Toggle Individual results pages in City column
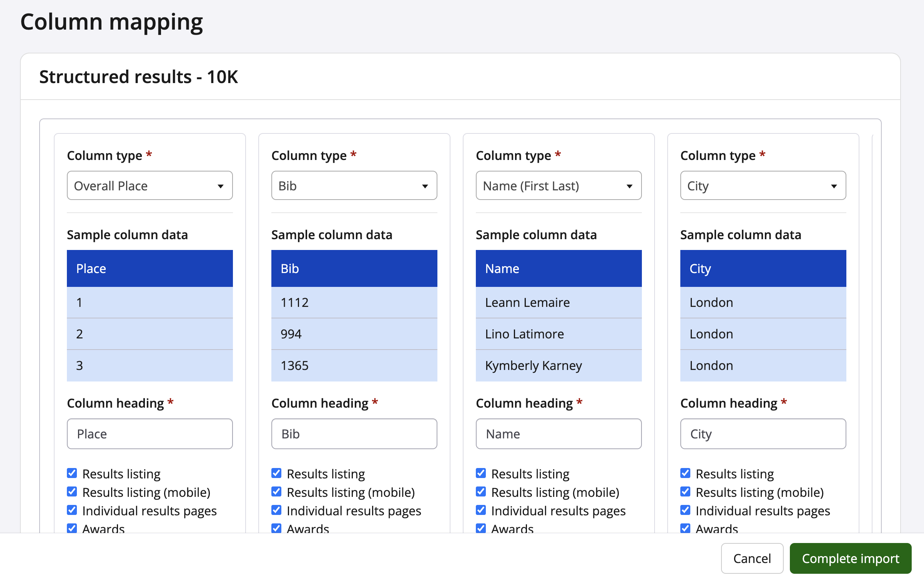 [x=685, y=510]
